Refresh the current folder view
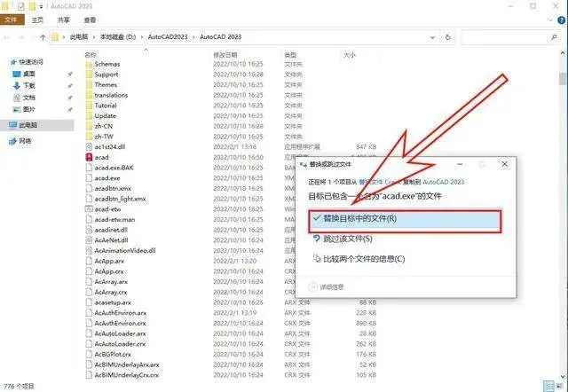Viewport: 568px width, 392px height. point(447,37)
